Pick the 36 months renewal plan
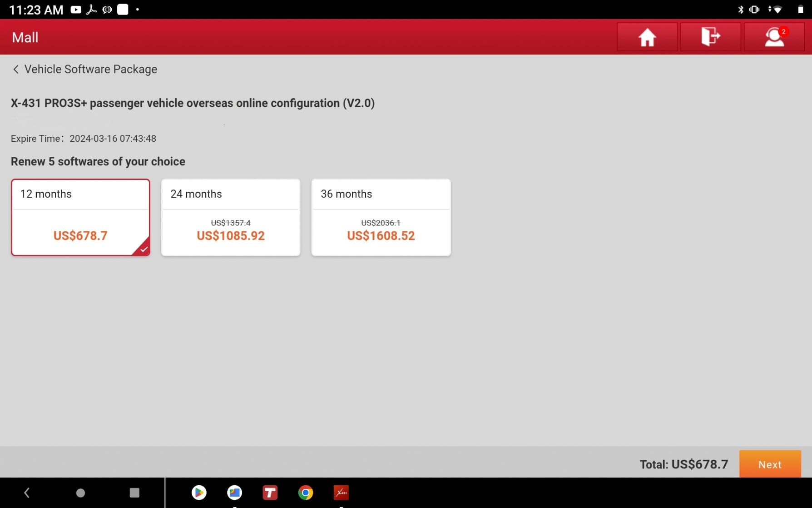 (x=381, y=217)
